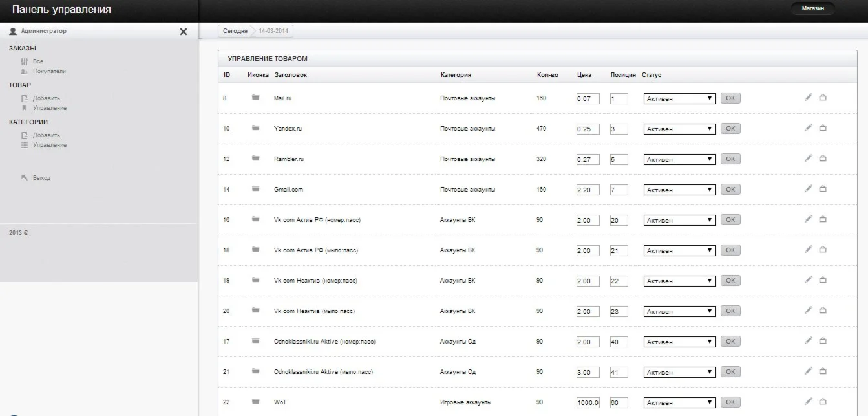Click the briefcase icon in Yandex.ru row
This screenshot has height=416, width=868.
pyautogui.click(x=823, y=128)
